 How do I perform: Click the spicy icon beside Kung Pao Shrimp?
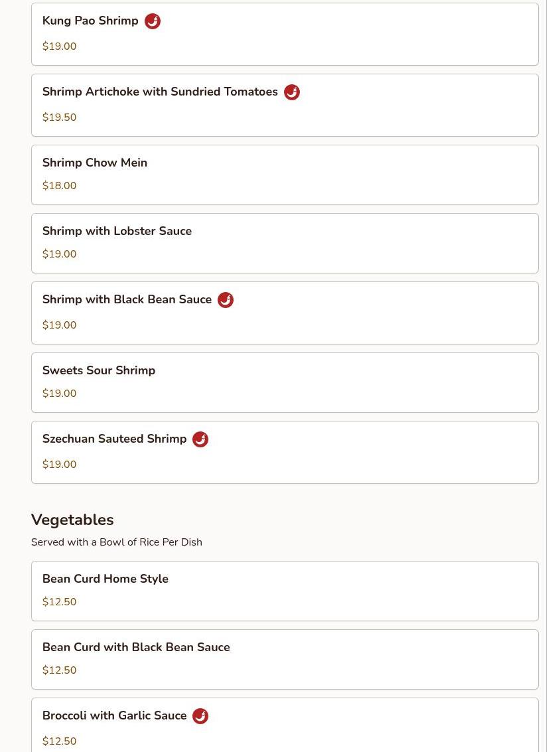153,21
